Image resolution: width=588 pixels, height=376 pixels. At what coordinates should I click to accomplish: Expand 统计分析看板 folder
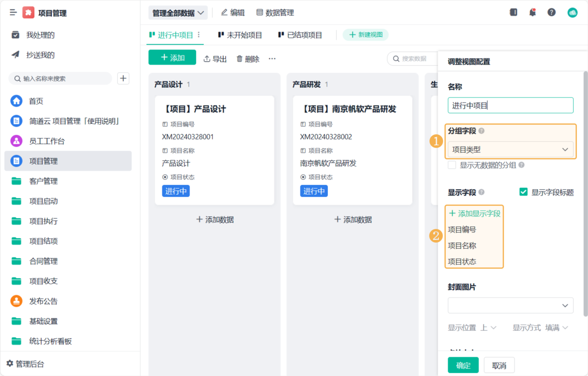pos(68,341)
